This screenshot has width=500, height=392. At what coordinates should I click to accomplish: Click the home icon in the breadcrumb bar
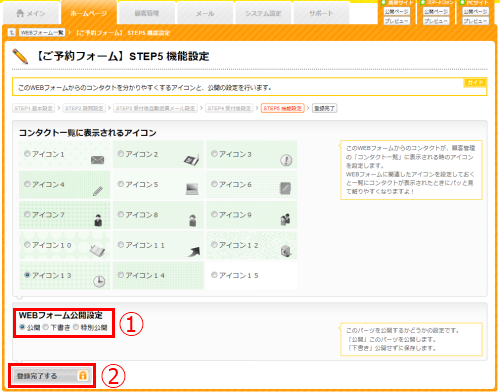12,32
